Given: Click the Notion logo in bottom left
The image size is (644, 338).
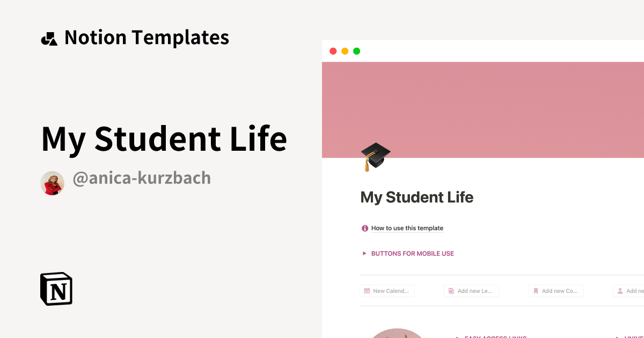Looking at the screenshot, I should (56, 289).
